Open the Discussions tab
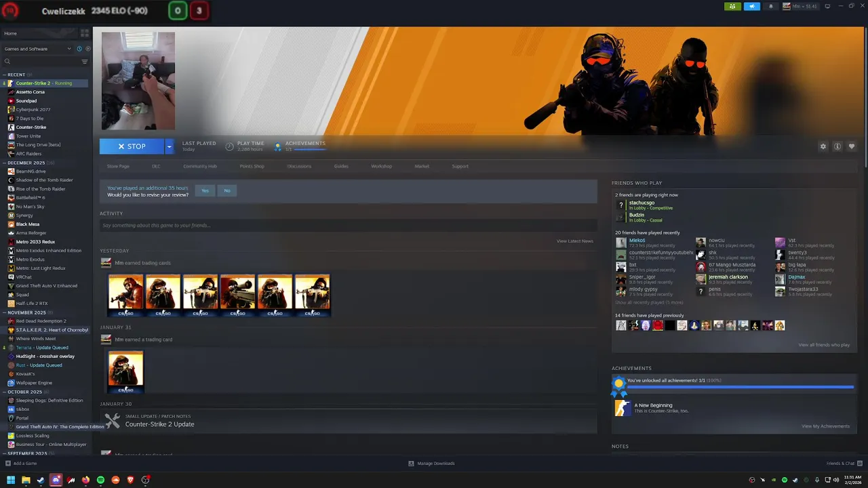This screenshot has width=868, height=488. coord(299,166)
